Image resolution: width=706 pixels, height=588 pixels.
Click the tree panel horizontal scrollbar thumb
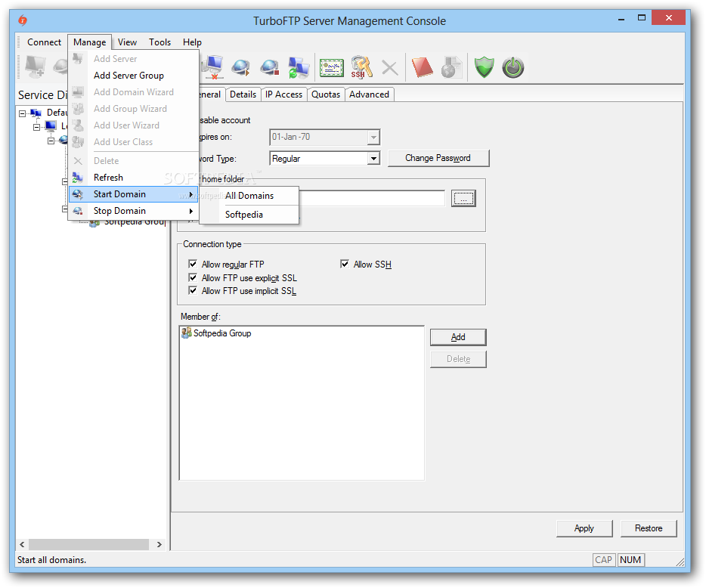pyautogui.click(x=88, y=544)
